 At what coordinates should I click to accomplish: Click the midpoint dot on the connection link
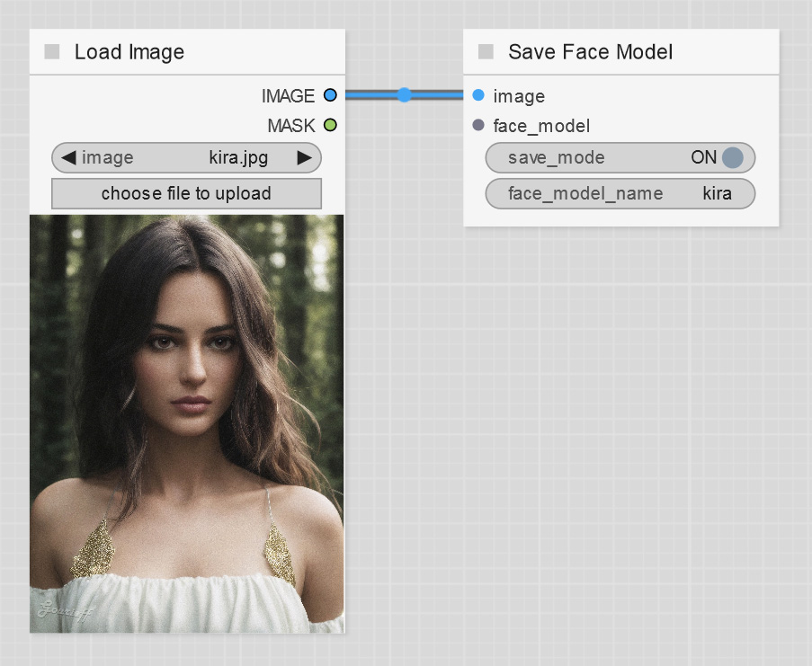(405, 94)
